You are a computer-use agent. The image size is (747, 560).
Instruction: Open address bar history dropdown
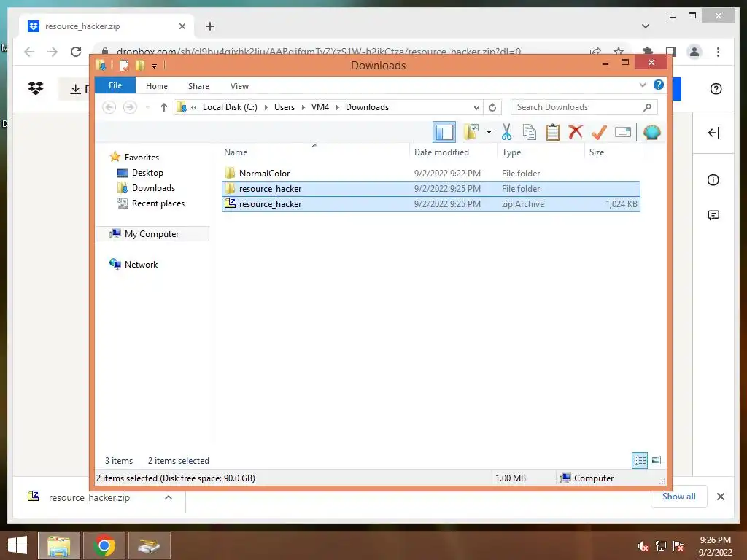pyautogui.click(x=476, y=107)
